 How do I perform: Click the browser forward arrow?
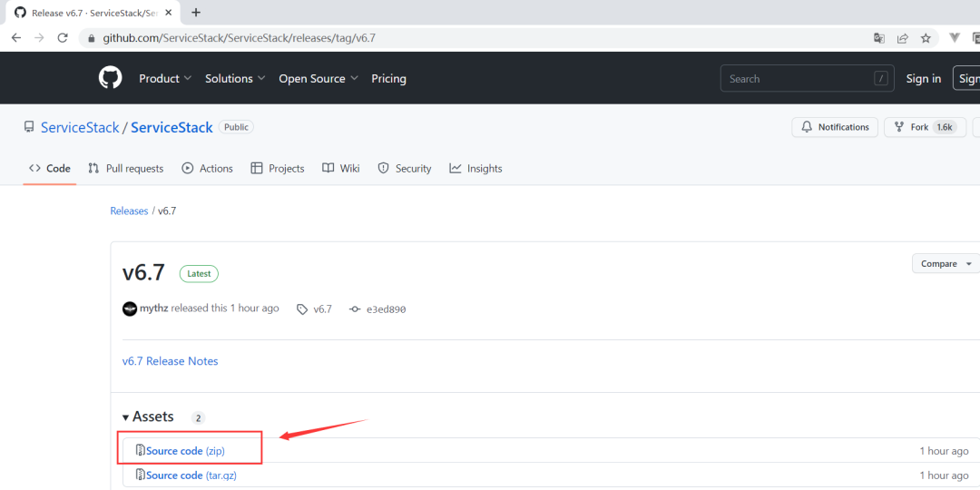(x=39, y=38)
